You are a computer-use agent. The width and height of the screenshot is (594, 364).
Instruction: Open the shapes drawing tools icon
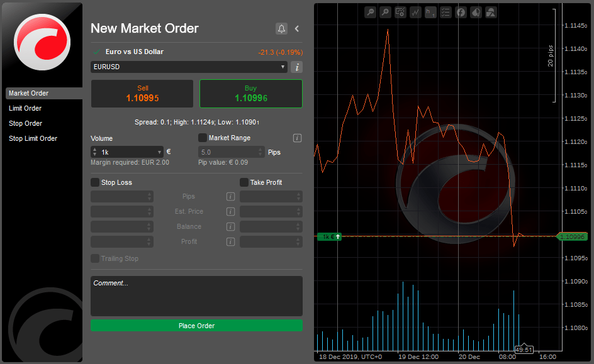pos(491,12)
